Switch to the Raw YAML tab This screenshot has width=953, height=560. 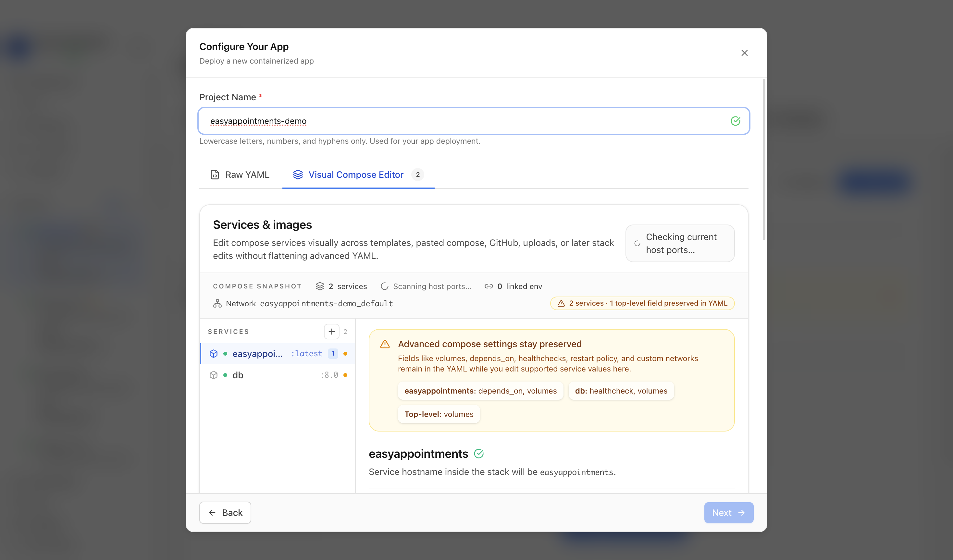point(240,175)
